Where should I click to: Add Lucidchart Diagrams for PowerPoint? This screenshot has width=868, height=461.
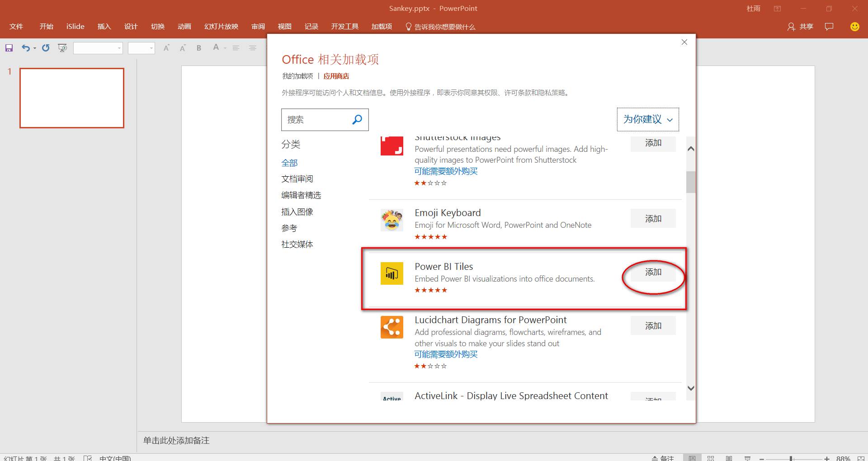pyautogui.click(x=653, y=326)
